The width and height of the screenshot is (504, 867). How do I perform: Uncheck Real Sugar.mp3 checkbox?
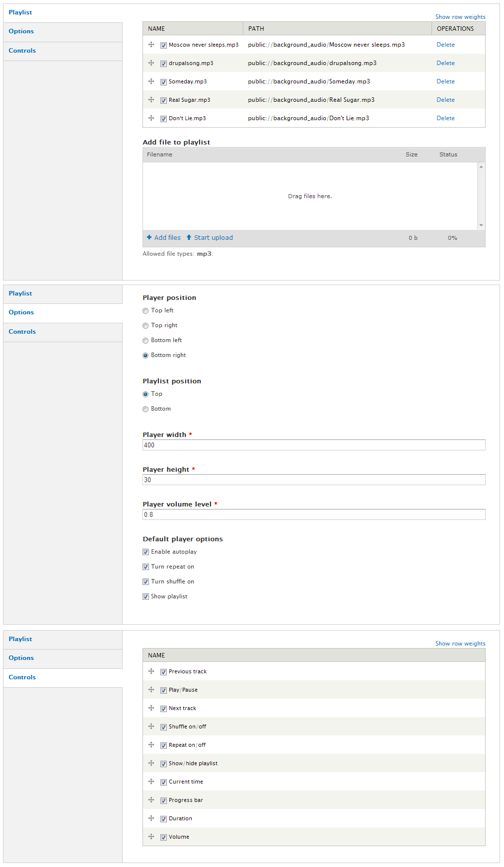(163, 100)
